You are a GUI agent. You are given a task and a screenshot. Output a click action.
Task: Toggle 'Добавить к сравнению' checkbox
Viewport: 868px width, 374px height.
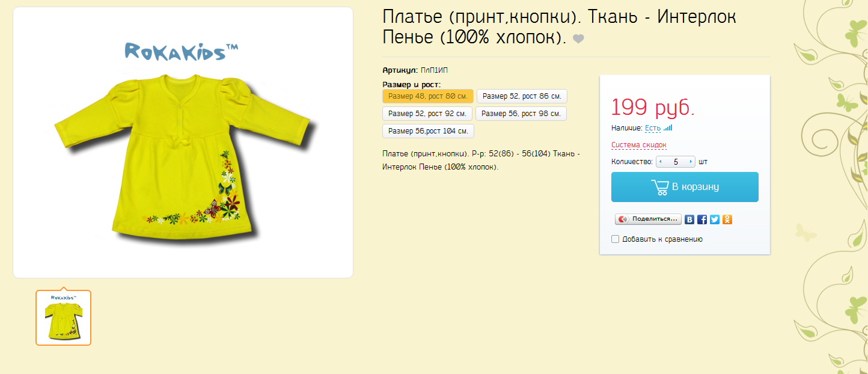point(615,239)
